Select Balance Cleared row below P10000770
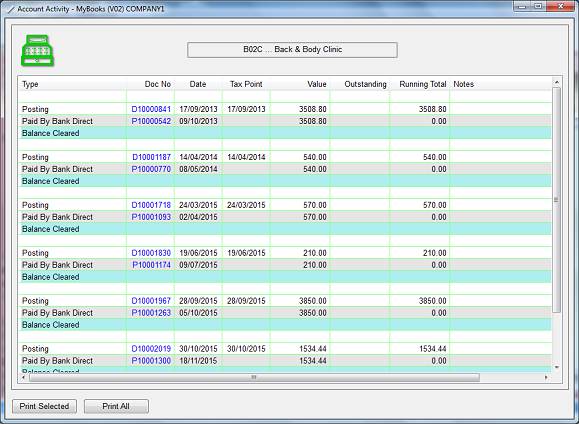Screen dimensions: 579x424 pos(285,181)
